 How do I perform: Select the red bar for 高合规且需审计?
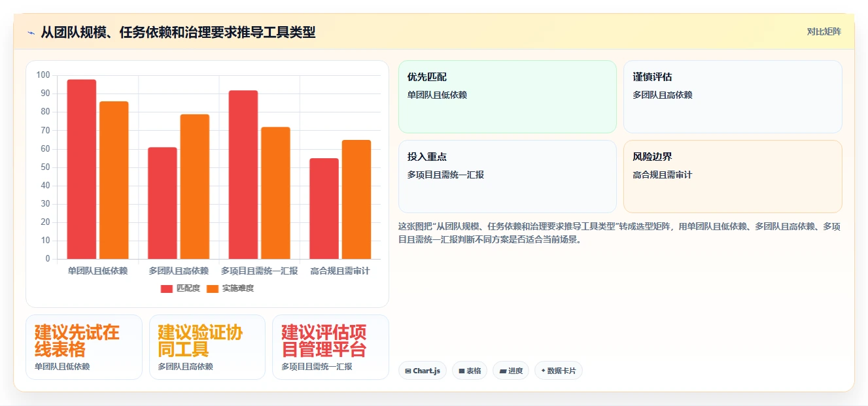(324, 209)
